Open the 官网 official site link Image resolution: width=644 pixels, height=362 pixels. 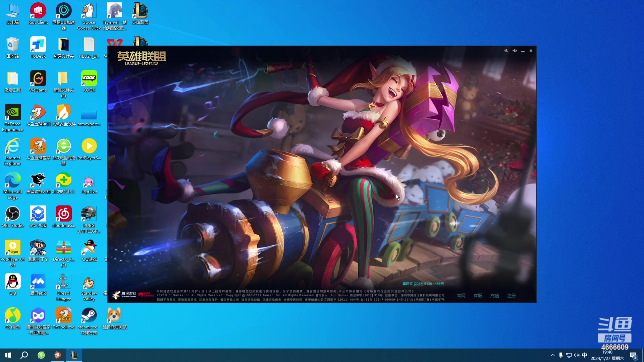click(461, 296)
